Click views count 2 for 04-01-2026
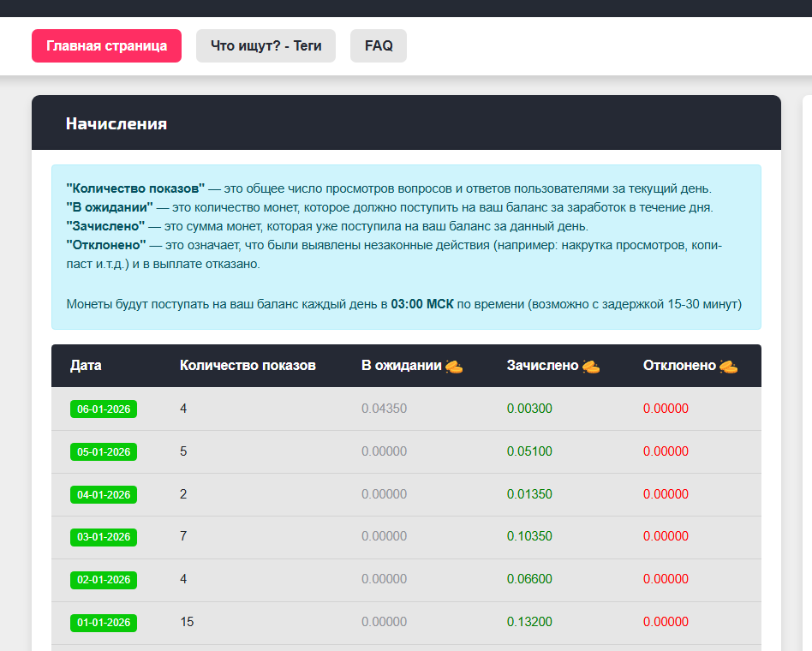The height and width of the screenshot is (651, 812). (x=183, y=494)
